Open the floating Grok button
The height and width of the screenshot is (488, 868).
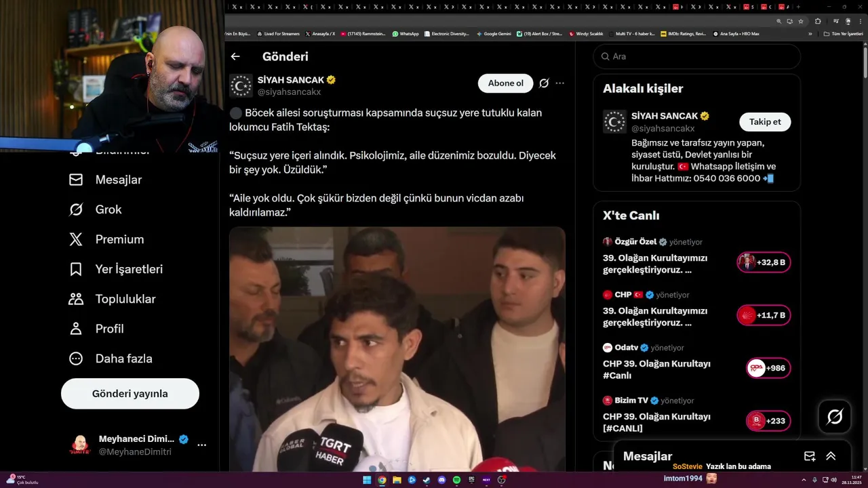coord(835,417)
